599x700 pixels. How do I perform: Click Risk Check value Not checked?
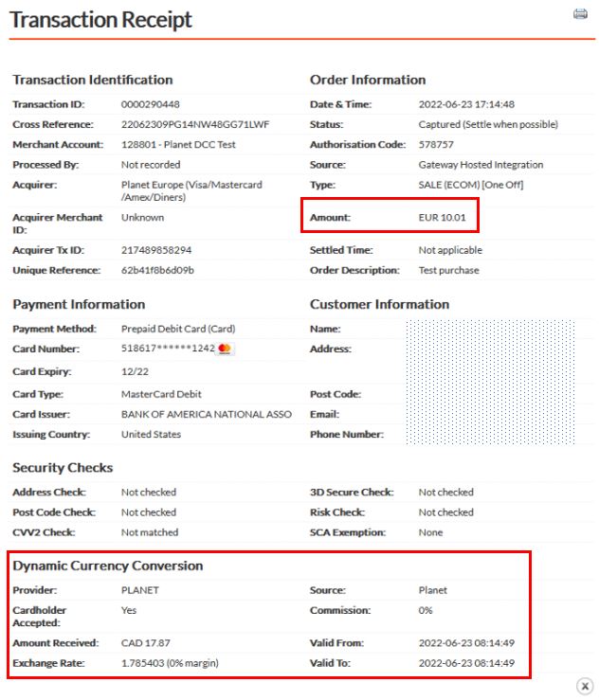click(445, 512)
